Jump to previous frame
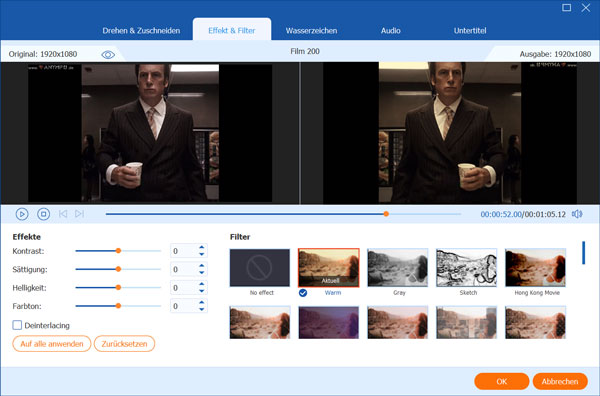The width and height of the screenshot is (600, 396). click(63, 214)
